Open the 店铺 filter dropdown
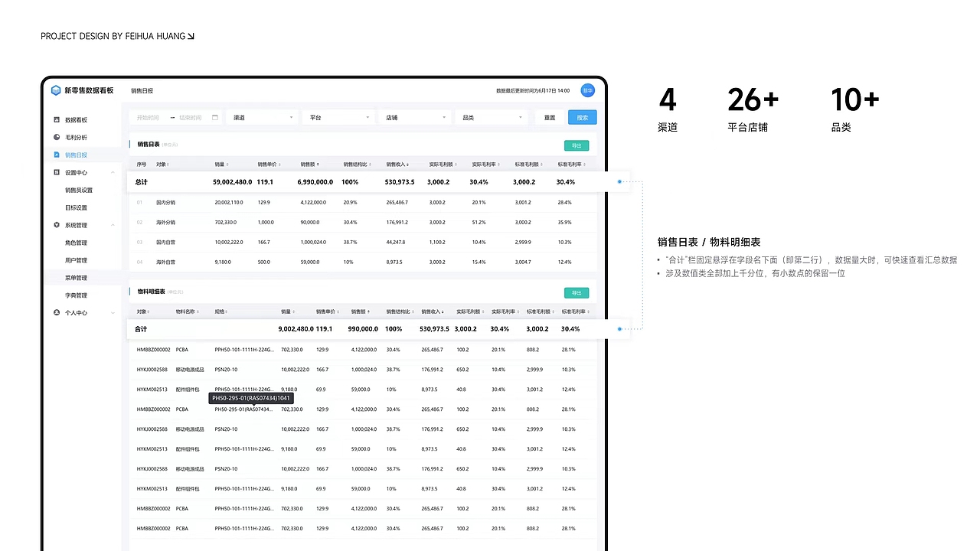The height and width of the screenshot is (551, 980). tap(414, 118)
